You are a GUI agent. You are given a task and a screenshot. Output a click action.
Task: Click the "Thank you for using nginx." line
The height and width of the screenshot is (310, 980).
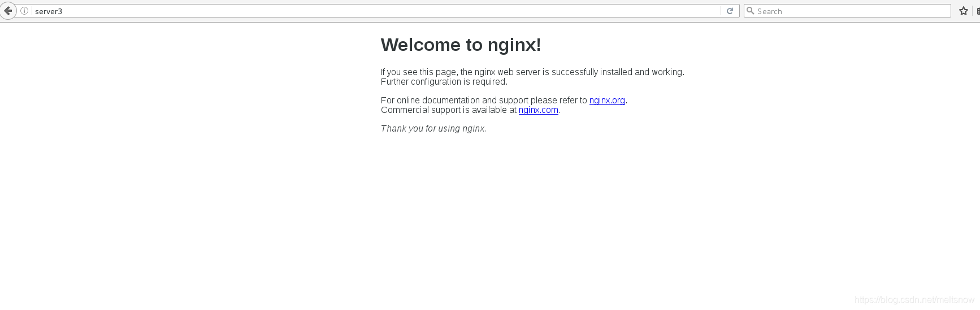pyautogui.click(x=433, y=129)
